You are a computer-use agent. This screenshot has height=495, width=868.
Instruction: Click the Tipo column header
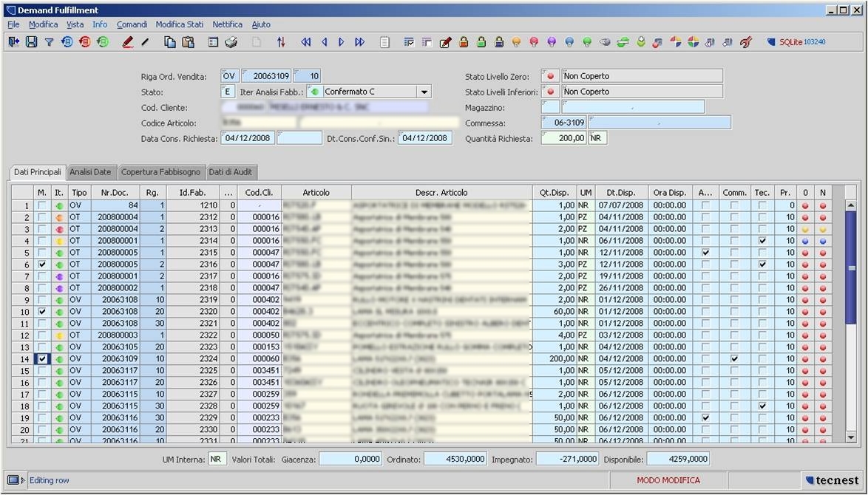79,193
